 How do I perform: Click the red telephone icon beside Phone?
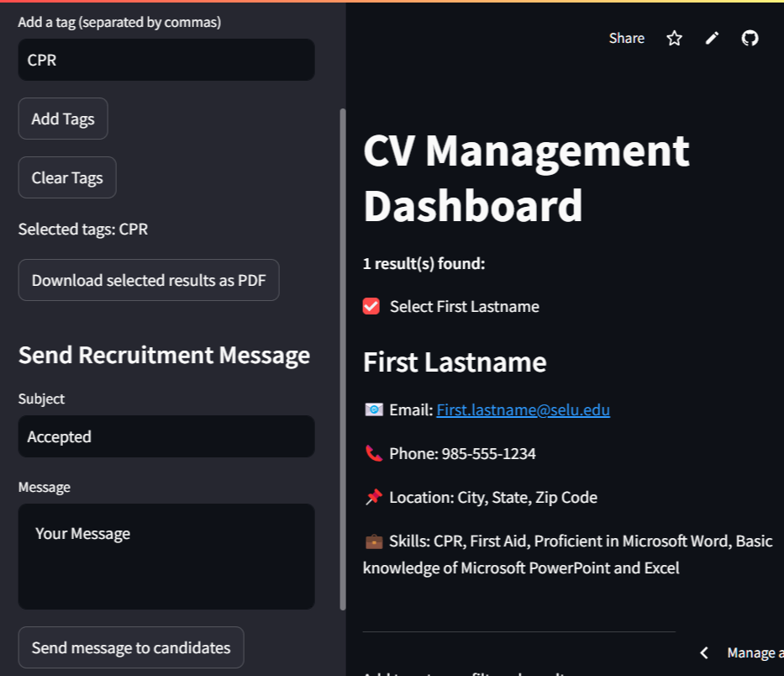374,453
